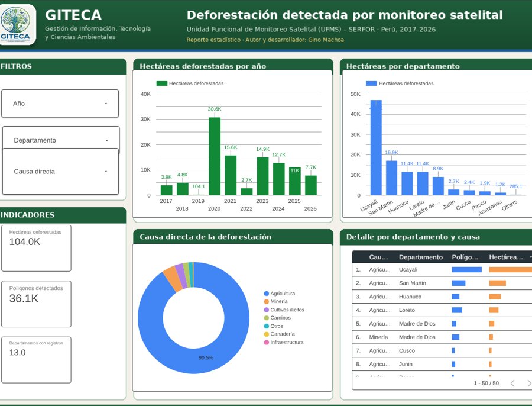Select table row 2 San Martin
The height and width of the screenshot is (406, 532).
click(x=442, y=283)
